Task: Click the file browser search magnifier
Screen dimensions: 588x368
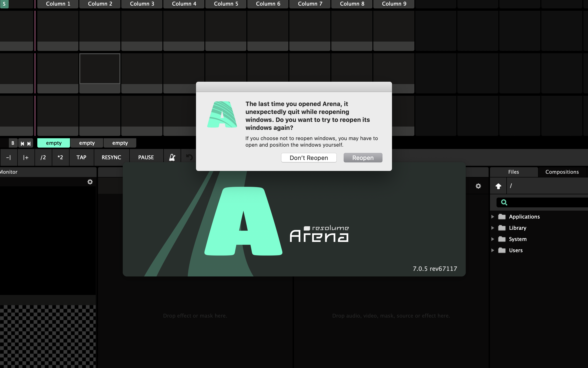Action: [504, 202]
